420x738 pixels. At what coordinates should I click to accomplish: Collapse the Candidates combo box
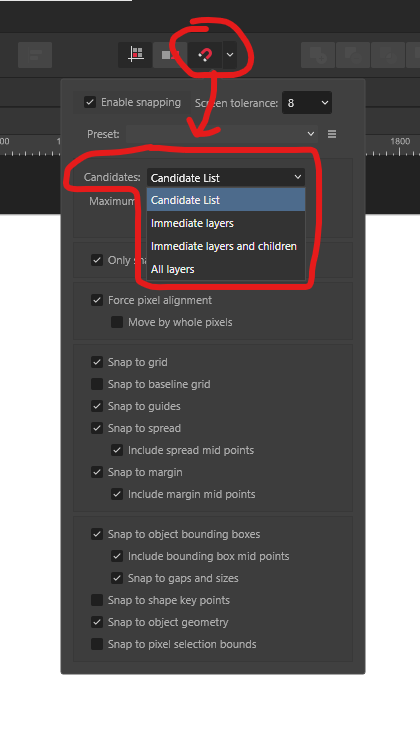tap(226, 177)
